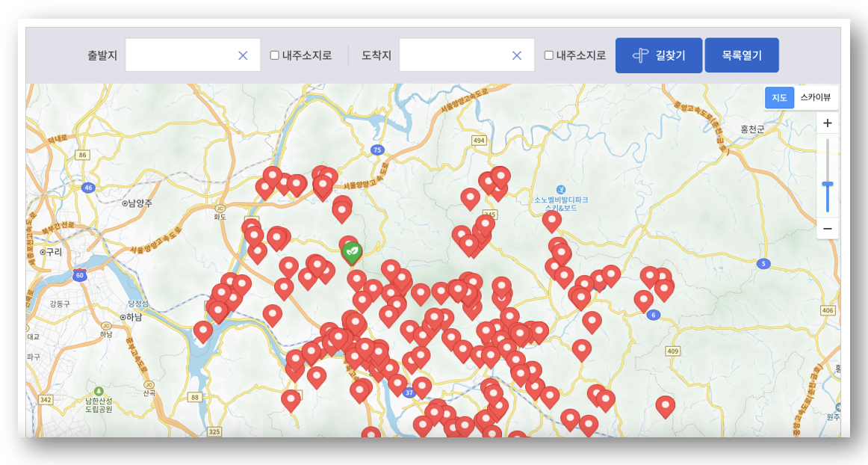The image size is (868, 465).
Task: Zoom out using the minus icon
Action: tap(828, 227)
